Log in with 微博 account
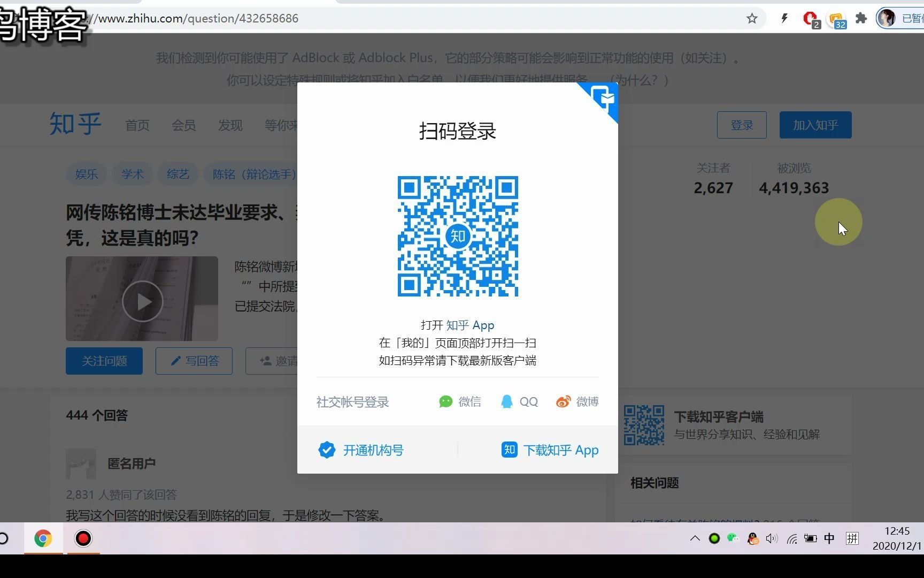The height and width of the screenshot is (578, 924). [x=577, y=401]
